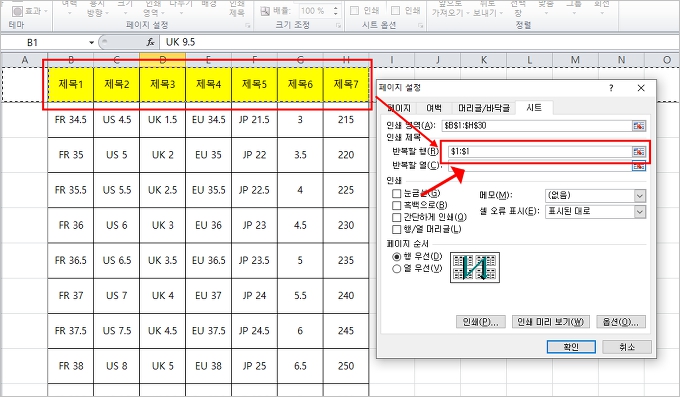680x397 pixels.
Task: Click 배율 percent stepper arrows
Action: click(336, 11)
